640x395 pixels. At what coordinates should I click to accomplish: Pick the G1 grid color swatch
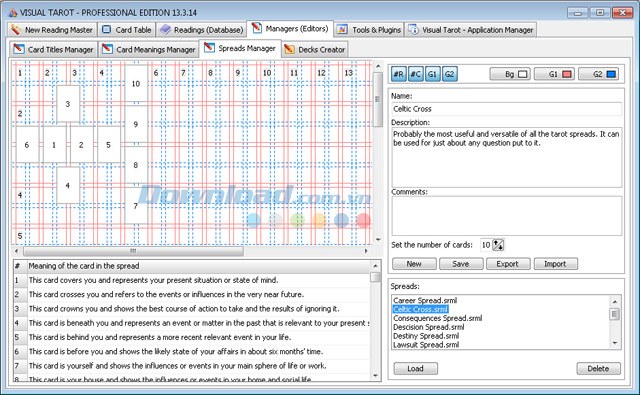[x=554, y=74]
